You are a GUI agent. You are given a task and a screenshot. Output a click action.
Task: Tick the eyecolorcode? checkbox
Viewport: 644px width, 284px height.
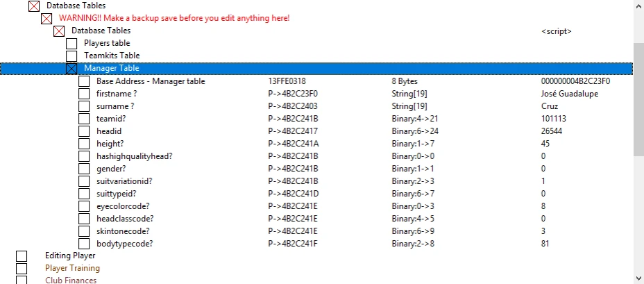click(84, 206)
